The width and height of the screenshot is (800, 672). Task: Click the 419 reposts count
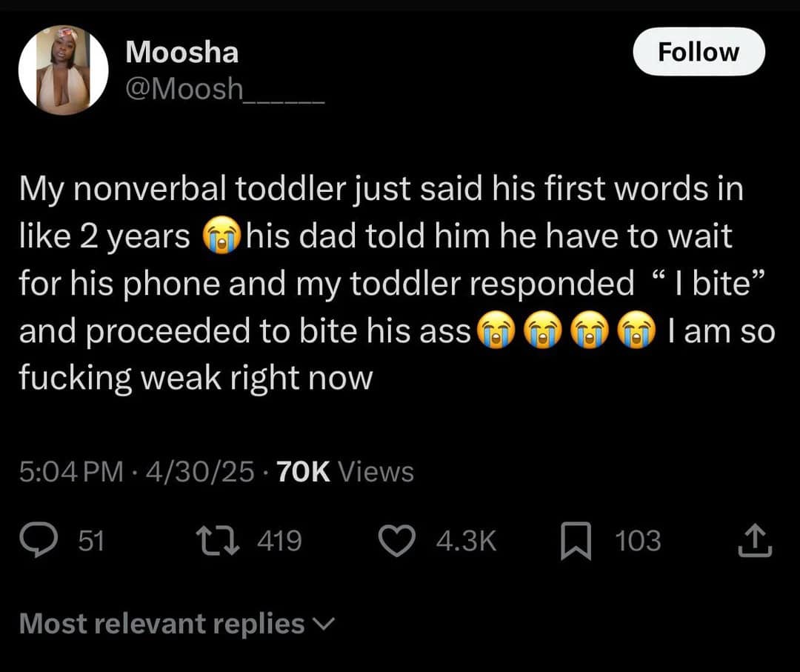[279, 542]
